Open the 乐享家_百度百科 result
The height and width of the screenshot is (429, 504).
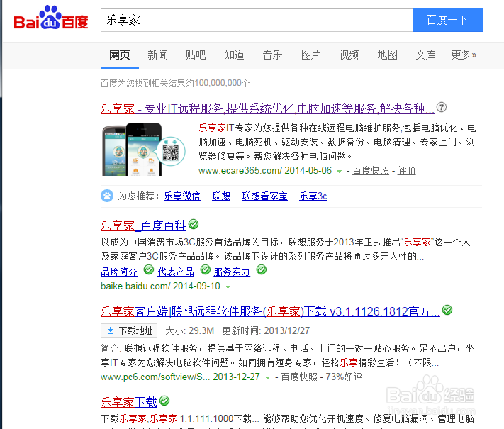click(143, 225)
